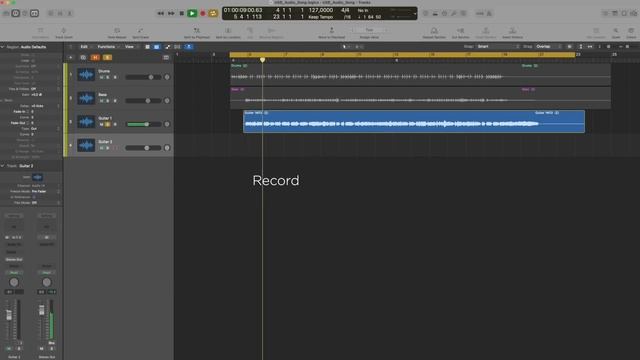Click the duplicate track icon in track header
The height and width of the screenshot is (360, 640).
(83, 58)
